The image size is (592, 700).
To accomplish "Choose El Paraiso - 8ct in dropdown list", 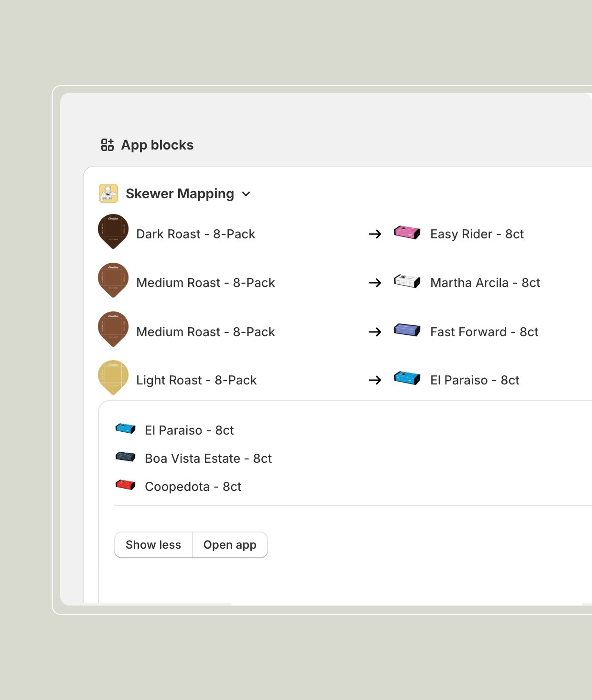I will coord(189,430).
